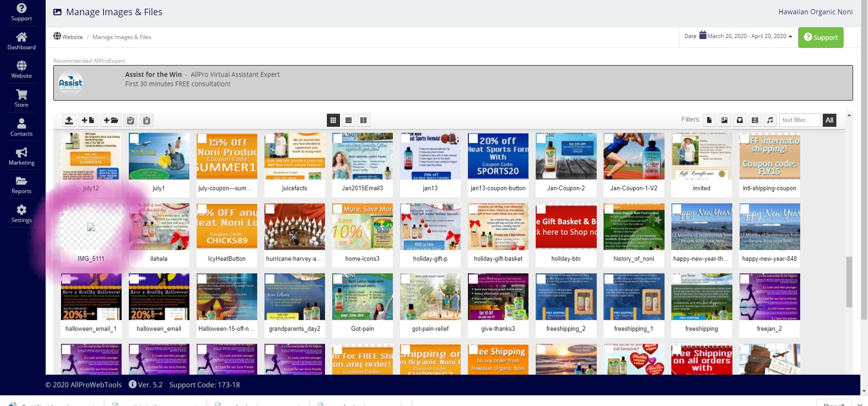Open the Assist for the Win expert banner
Viewport: 868px width, 406px height.
click(x=453, y=83)
